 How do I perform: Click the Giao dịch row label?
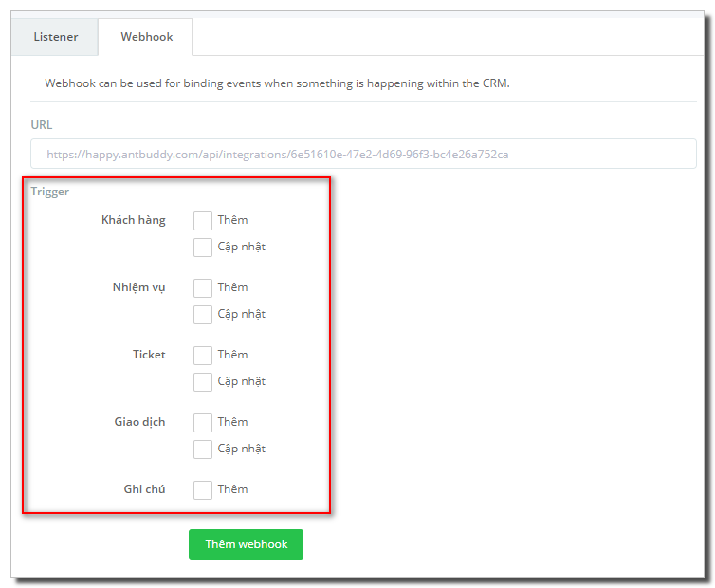coord(139,422)
